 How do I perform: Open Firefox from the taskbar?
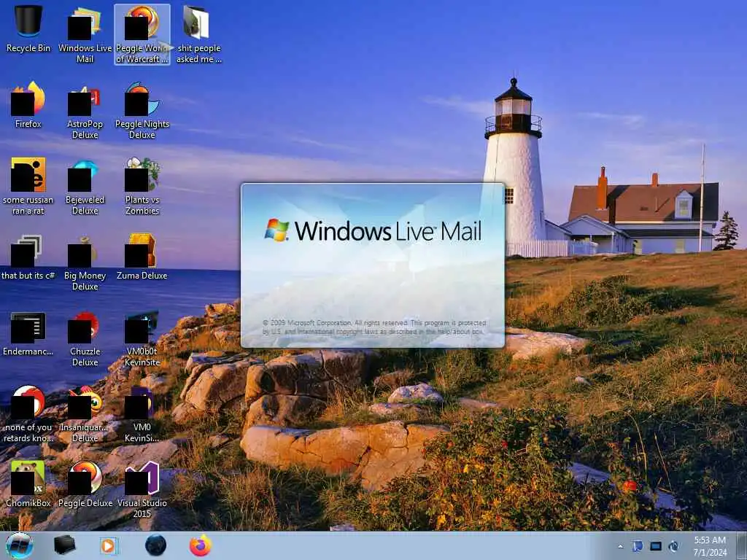[201, 545]
